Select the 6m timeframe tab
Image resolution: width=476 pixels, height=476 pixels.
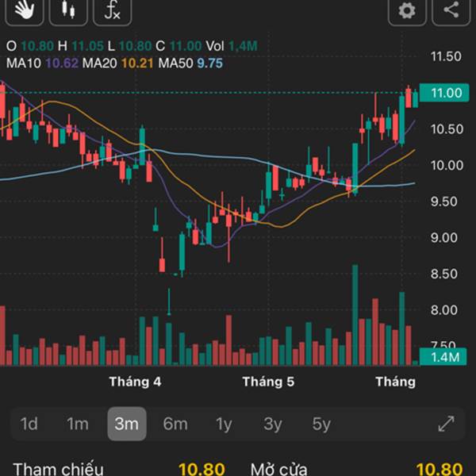click(x=175, y=424)
